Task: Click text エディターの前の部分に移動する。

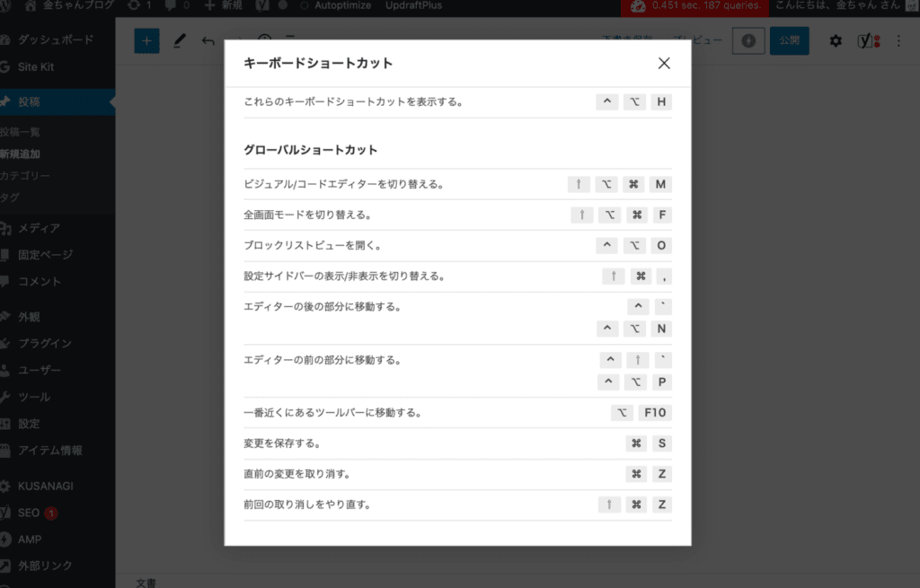Action: [323, 360]
